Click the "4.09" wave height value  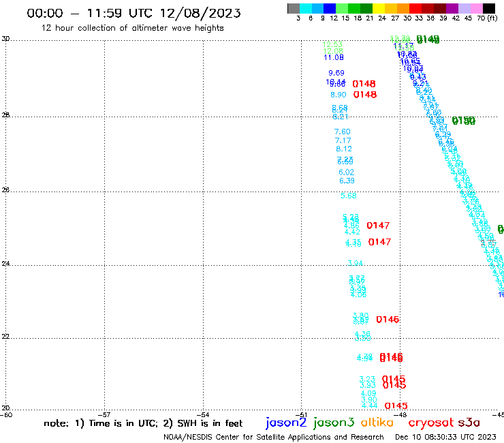[x=368, y=393]
